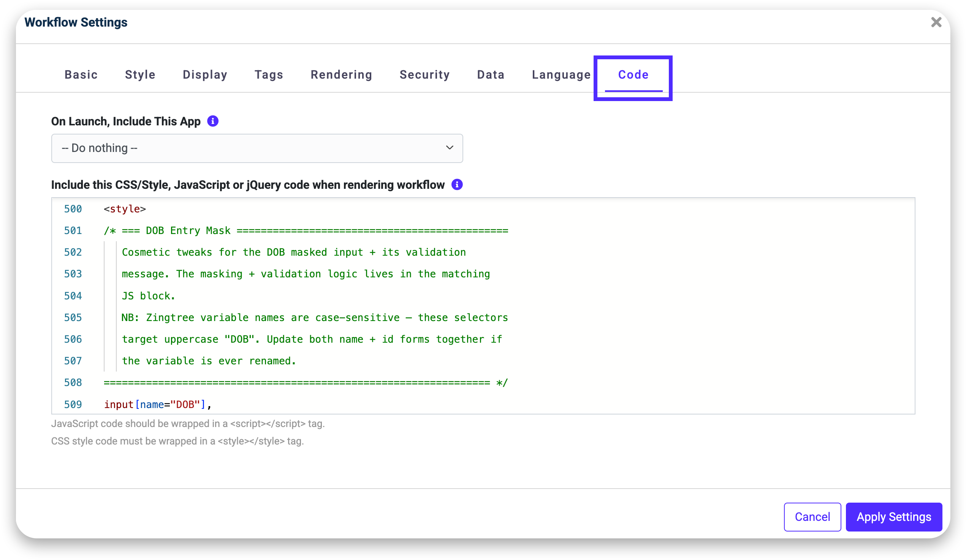Viewport: 966px width, 560px height.
Task: Switch to the Basic tab
Action: point(81,75)
